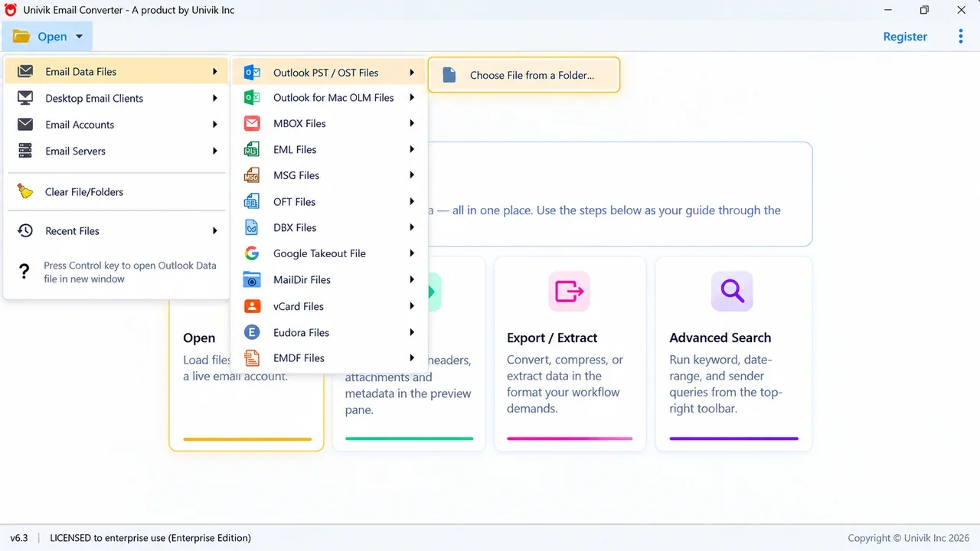This screenshot has width=980, height=551.
Task: Click the EML Files icon
Action: point(251,150)
